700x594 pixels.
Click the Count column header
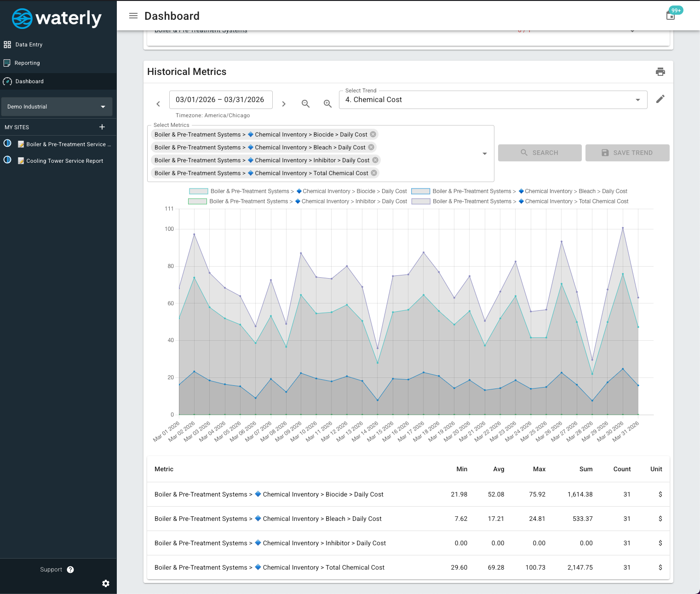tap(622, 469)
